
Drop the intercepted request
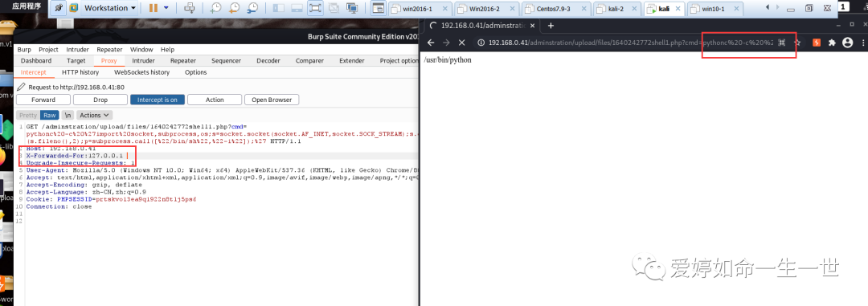click(100, 100)
